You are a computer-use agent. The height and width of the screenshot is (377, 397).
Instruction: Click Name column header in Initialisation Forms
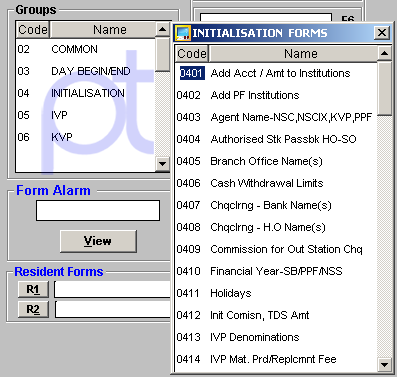coord(293,54)
